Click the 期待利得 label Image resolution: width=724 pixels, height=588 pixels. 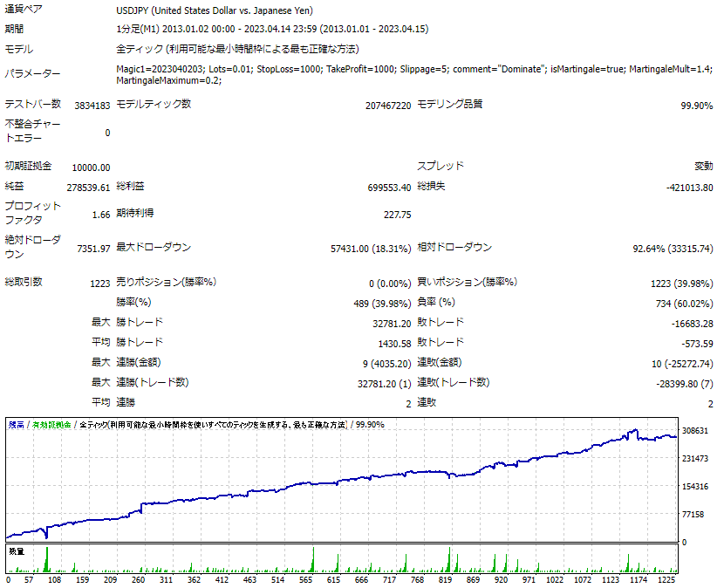135,213
